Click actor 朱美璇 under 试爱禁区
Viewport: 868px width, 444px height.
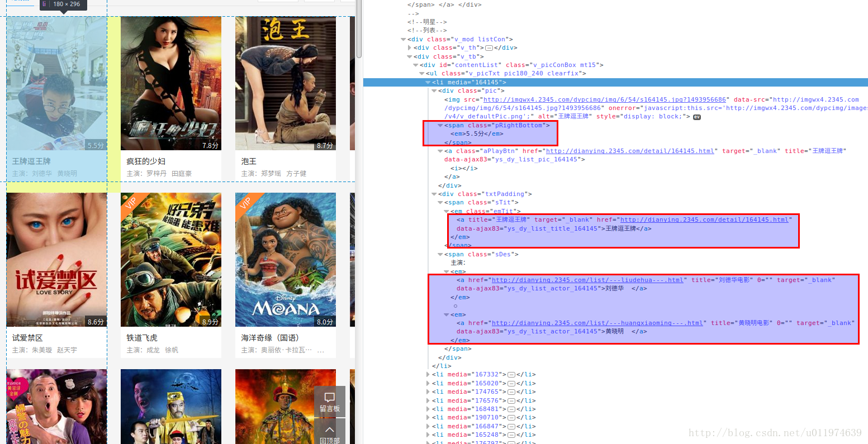[42, 350]
